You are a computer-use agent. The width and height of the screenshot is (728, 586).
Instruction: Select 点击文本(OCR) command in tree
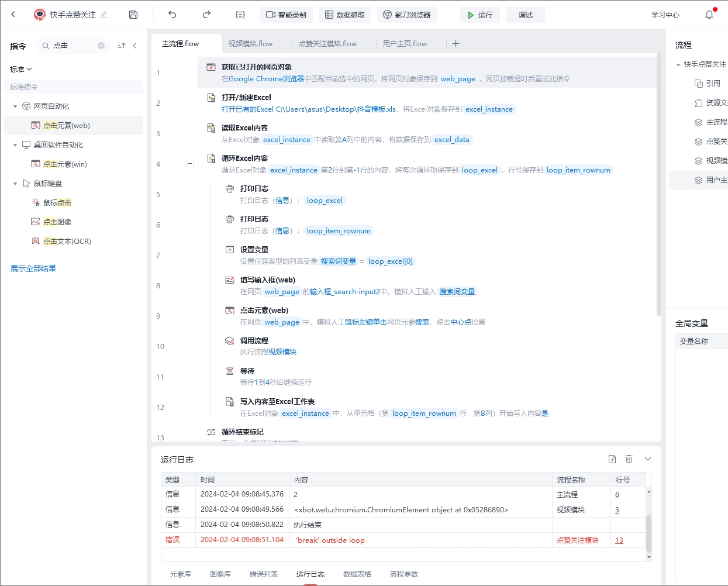67,241
